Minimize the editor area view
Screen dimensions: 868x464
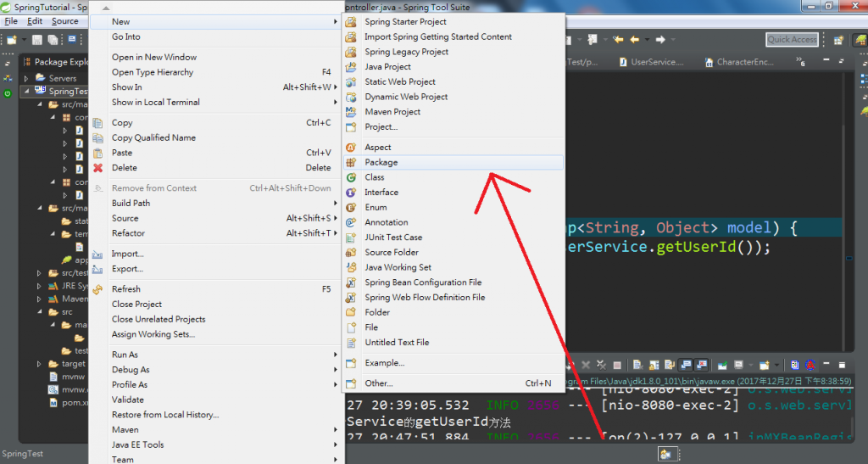(826, 59)
